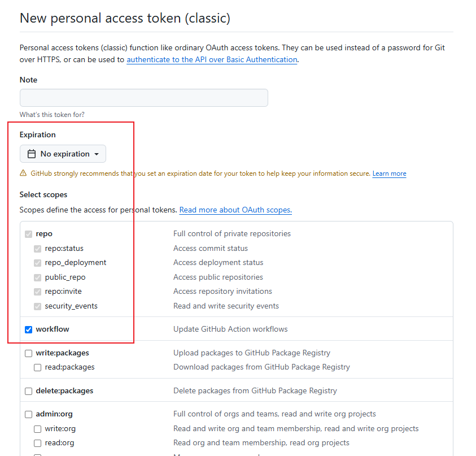Open the authenticate to the API link
The height and width of the screenshot is (456, 476).
click(212, 60)
